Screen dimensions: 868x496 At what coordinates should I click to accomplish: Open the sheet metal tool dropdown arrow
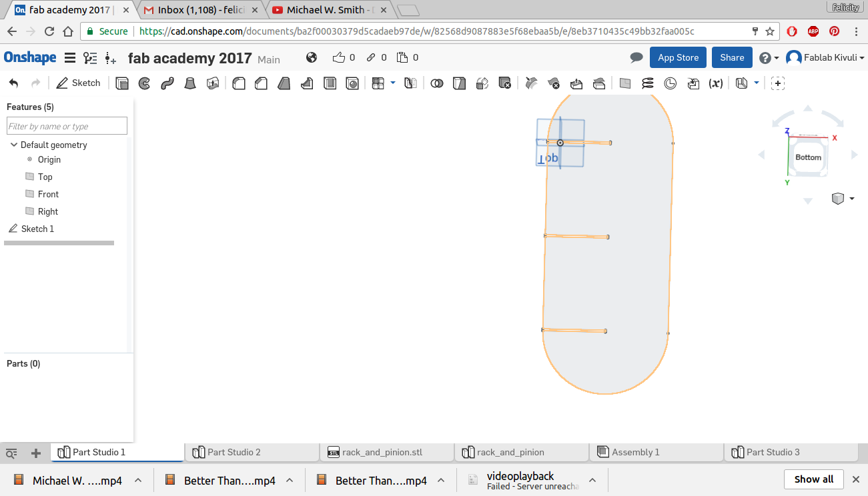[x=756, y=83]
